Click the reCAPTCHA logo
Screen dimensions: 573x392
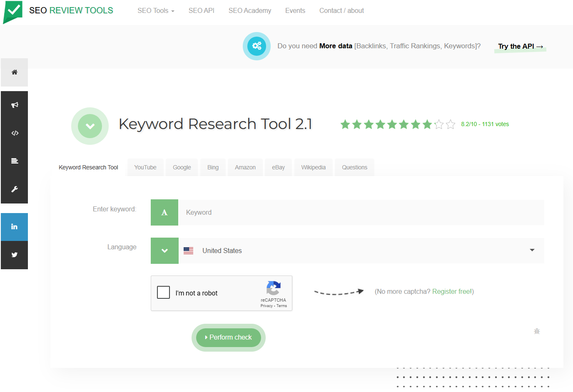click(x=273, y=288)
